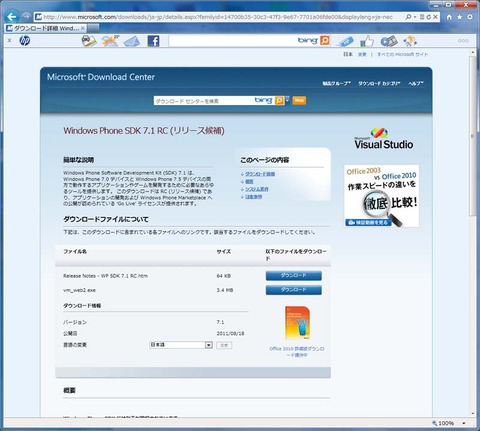Click the toolbar Bing search field
The image size is (480, 431).
[233, 41]
